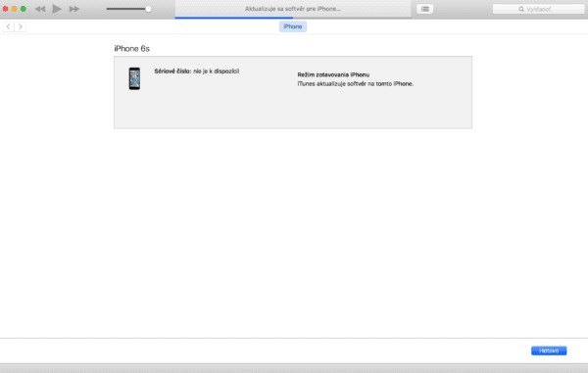This screenshot has width=588, height=373.
Task: Select the iPhone tab
Action: point(293,26)
